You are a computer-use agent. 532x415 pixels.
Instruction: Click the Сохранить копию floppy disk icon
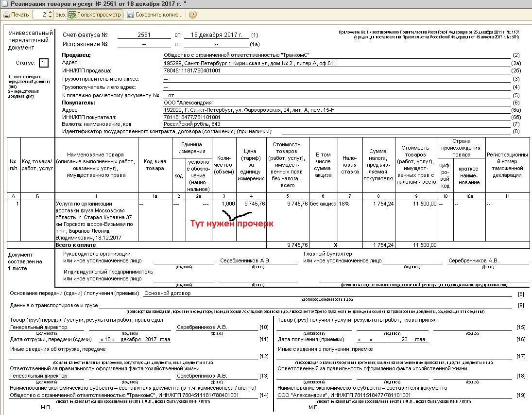130,15
